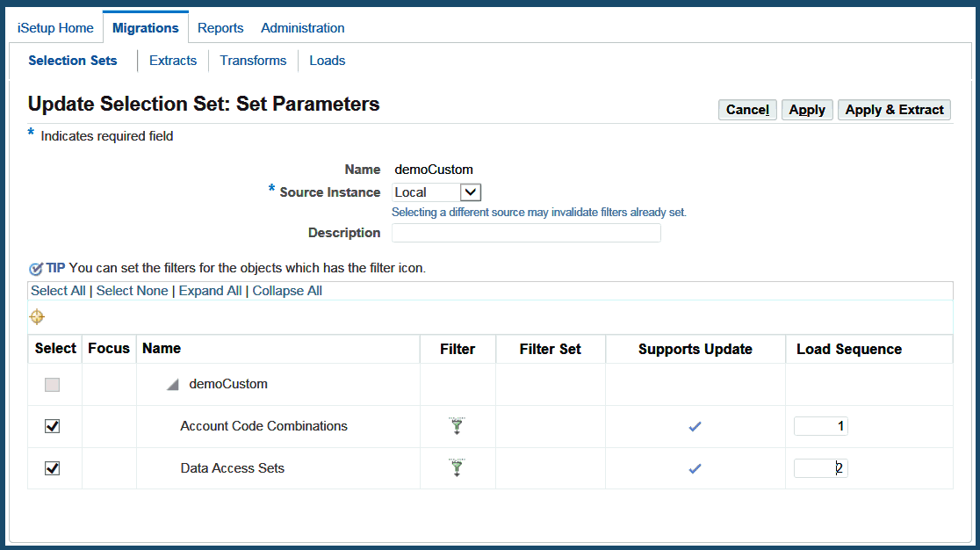This screenshot has width=980, height=550.
Task: Click the focus crosshair icon above the table
Action: click(x=37, y=317)
